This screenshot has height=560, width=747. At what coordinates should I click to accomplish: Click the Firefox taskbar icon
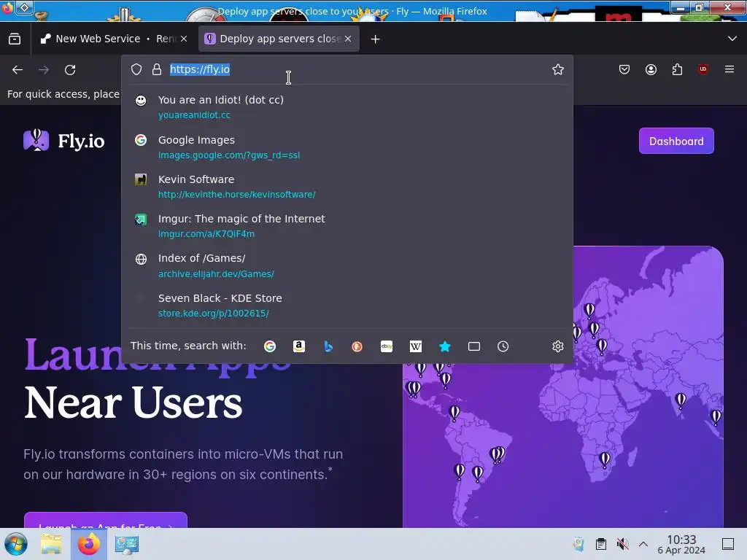pos(89,544)
